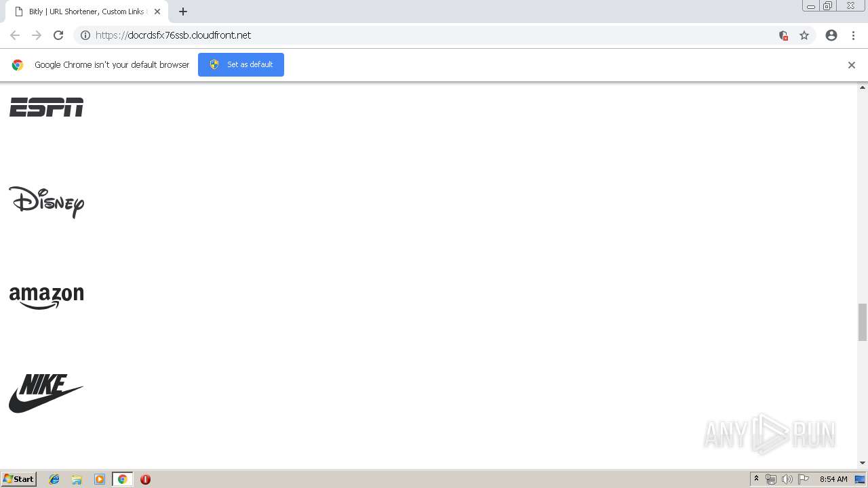Open the red Opera-style taskbar icon
868x488 pixels.
[145, 479]
